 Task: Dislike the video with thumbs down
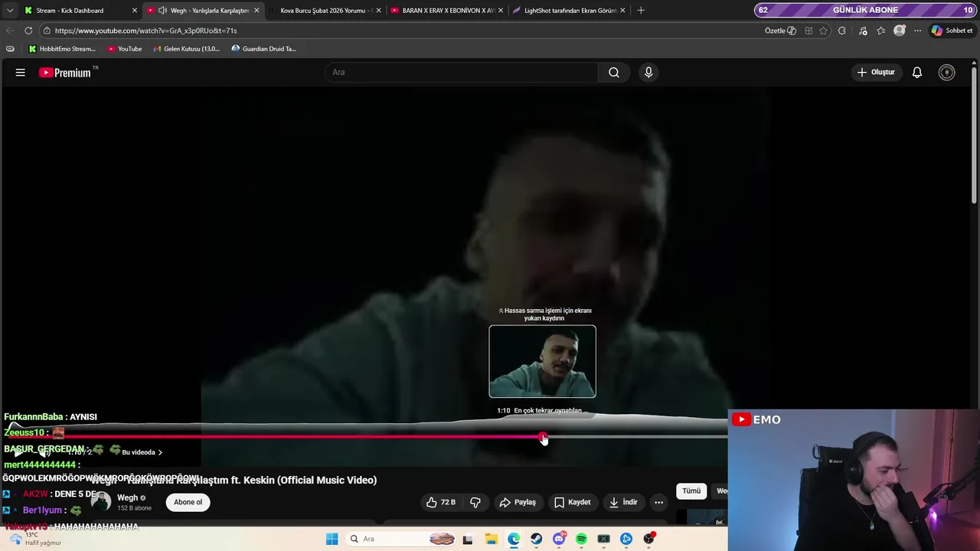pyautogui.click(x=475, y=502)
